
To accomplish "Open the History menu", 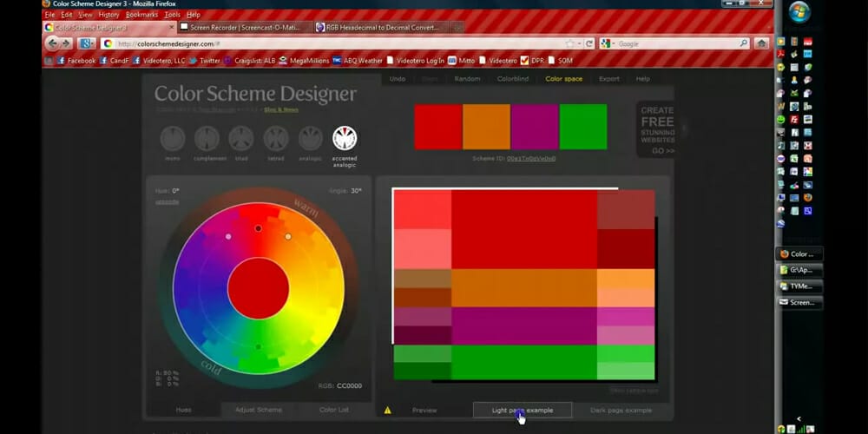I will (109, 15).
